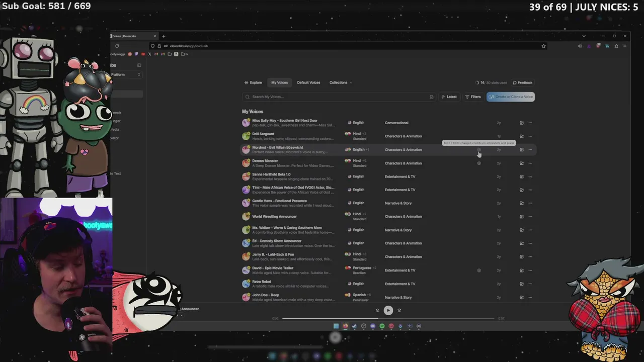Image resolution: width=644 pixels, height=362 pixels.
Task: Open browser hamburger menu
Action: [x=625, y=46]
